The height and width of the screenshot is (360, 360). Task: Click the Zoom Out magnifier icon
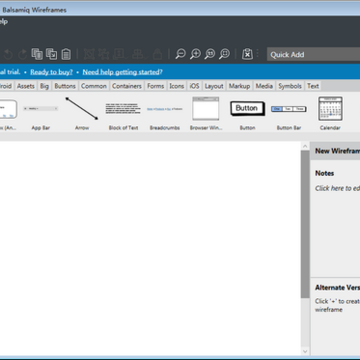[180, 54]
